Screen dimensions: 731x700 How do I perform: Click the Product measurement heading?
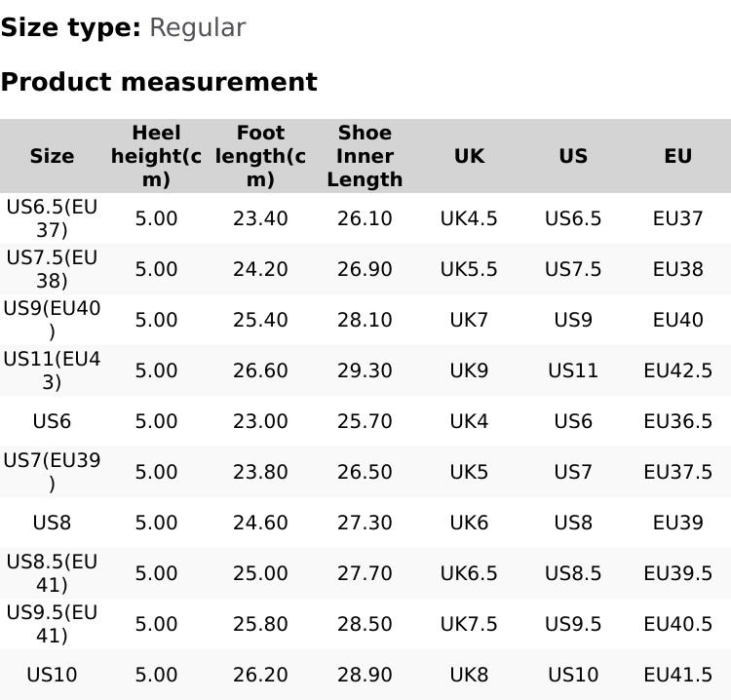click(159, 82)
